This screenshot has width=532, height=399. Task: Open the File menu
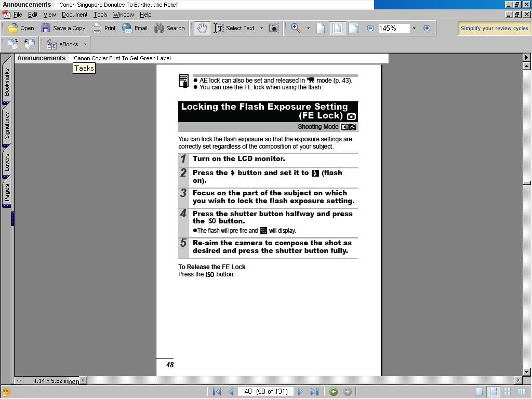pyautogui.click(x=18, y=15)
